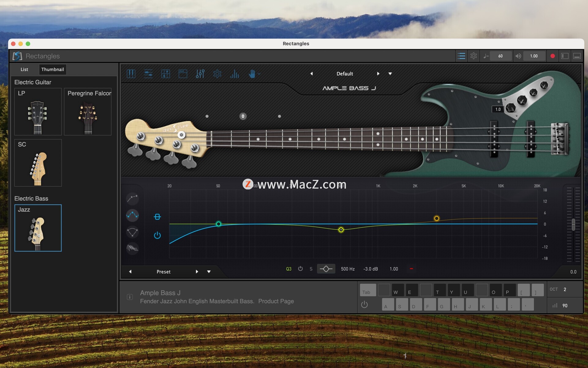Click the P key on virtual keyboard

pos(510,290)
